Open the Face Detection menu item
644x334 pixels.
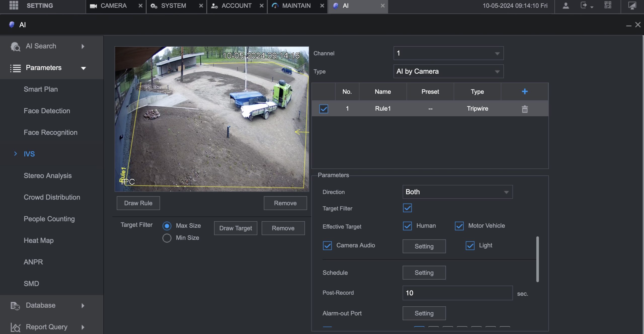point(47,111)
